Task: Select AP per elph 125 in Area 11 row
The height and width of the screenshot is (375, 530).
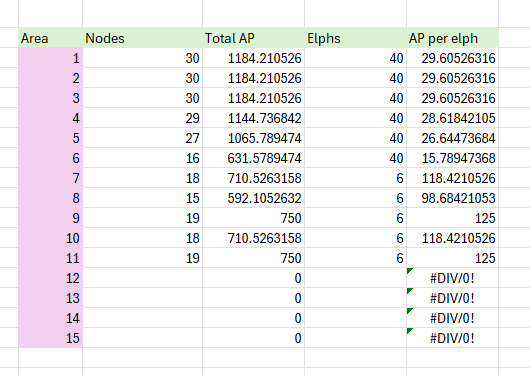Action: pyautogui.click(x=453, y=258)
